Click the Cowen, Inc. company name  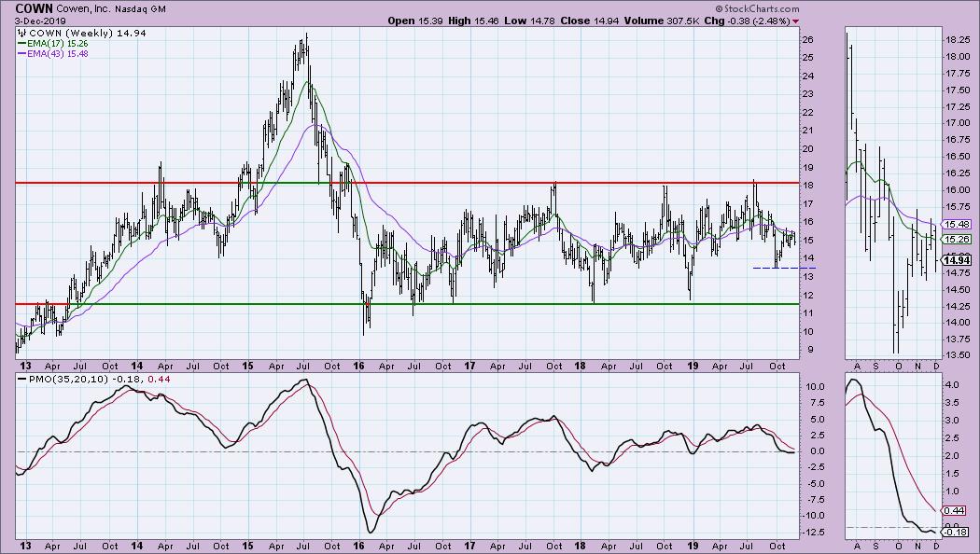tap(84, 9)
